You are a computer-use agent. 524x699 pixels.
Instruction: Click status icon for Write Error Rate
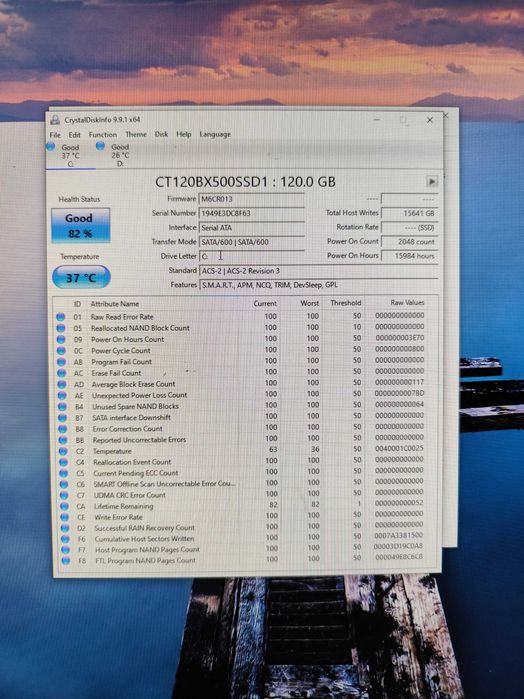(65, 517)
